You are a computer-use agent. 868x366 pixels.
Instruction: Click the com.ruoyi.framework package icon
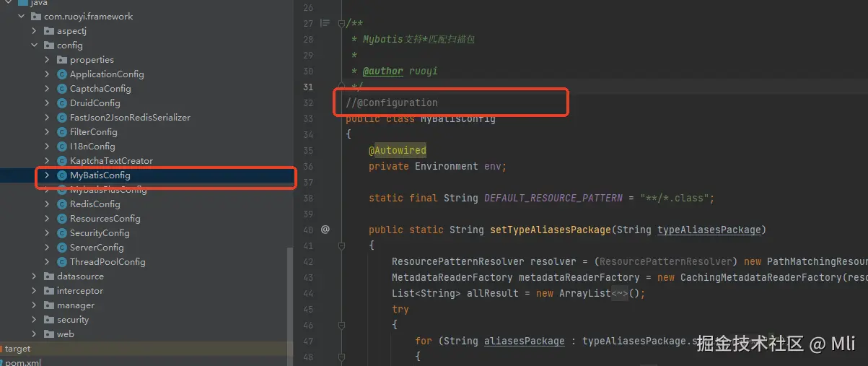point(36,16)
